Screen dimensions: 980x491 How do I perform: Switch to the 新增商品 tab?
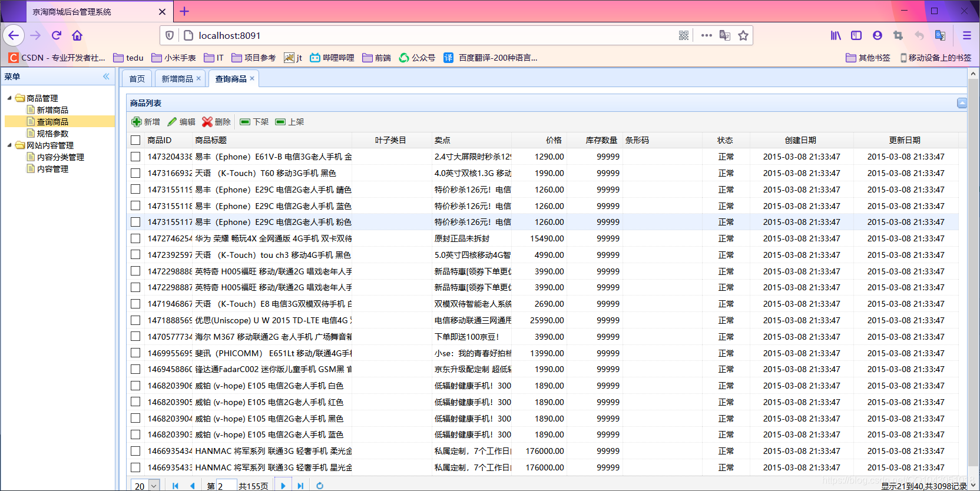click(x=177, y=79)
